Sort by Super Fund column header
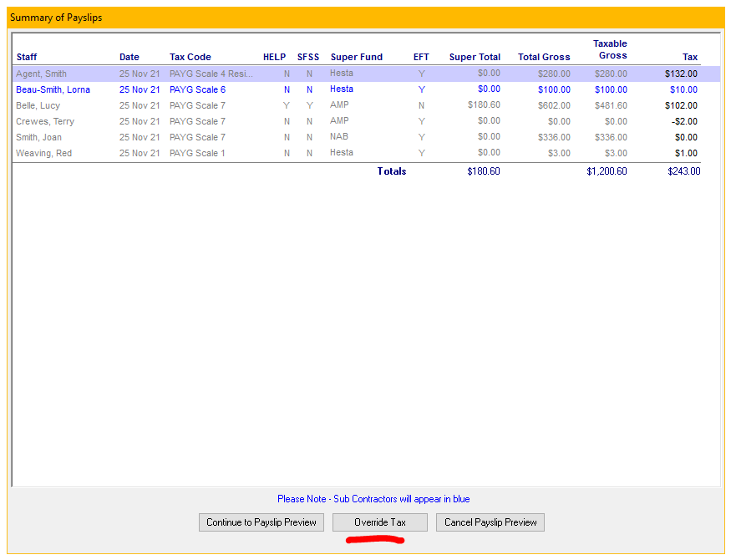Viewport: 731px width, 560px height. coord(357,57)
